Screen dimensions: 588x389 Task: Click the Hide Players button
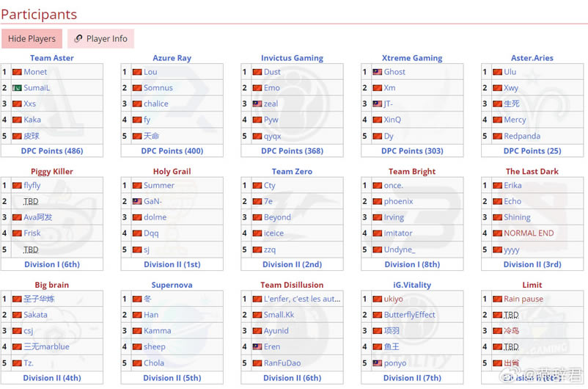coord(32,39)
